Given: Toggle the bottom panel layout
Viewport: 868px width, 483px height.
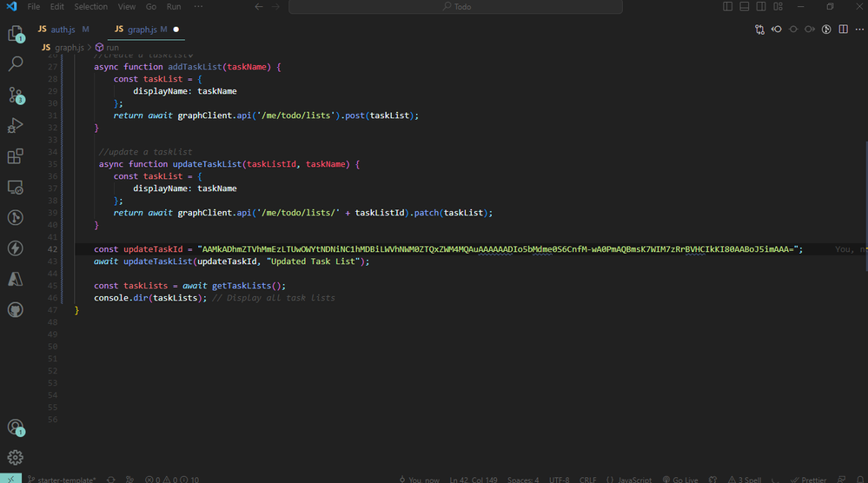Looking at the screenshot, I should 745,7.
